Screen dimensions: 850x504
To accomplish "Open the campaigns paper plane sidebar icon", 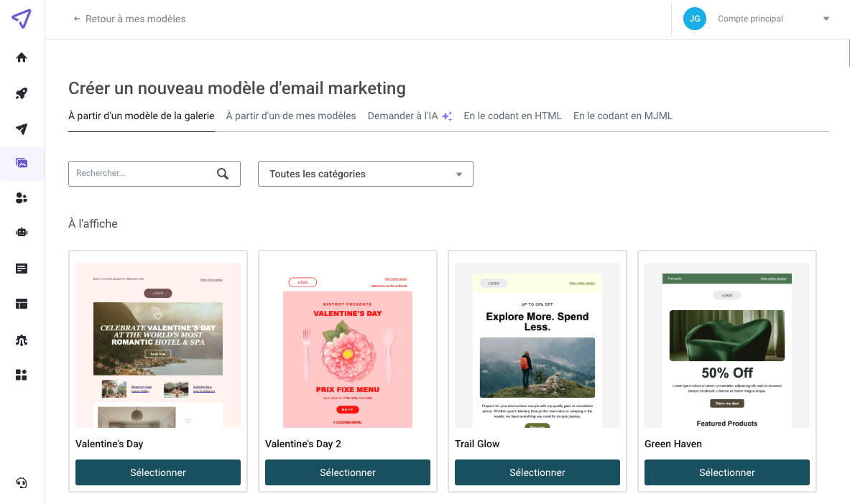I will pyautogui.click(x=22, y=129).
